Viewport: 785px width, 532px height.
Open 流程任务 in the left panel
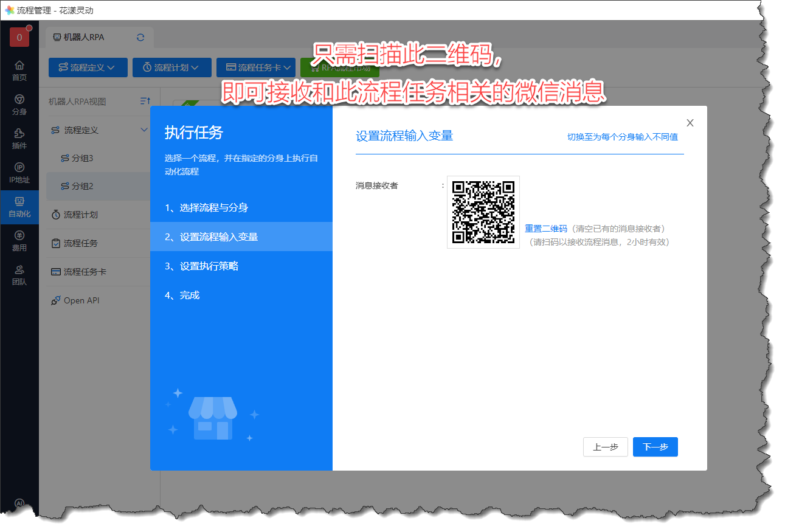(x=81, y=243)
